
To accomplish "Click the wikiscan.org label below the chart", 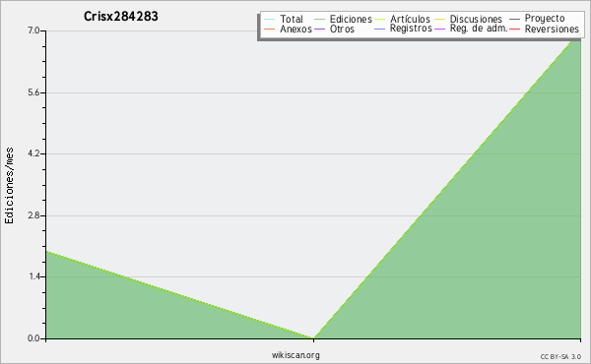I will [x=295, y=355].
